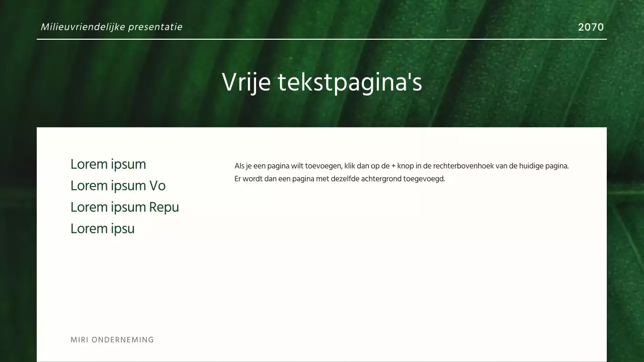
Task: Select the slide title 'Vrije tekstpagina's'
Action: pyautogui.click(x=321, y=81)
